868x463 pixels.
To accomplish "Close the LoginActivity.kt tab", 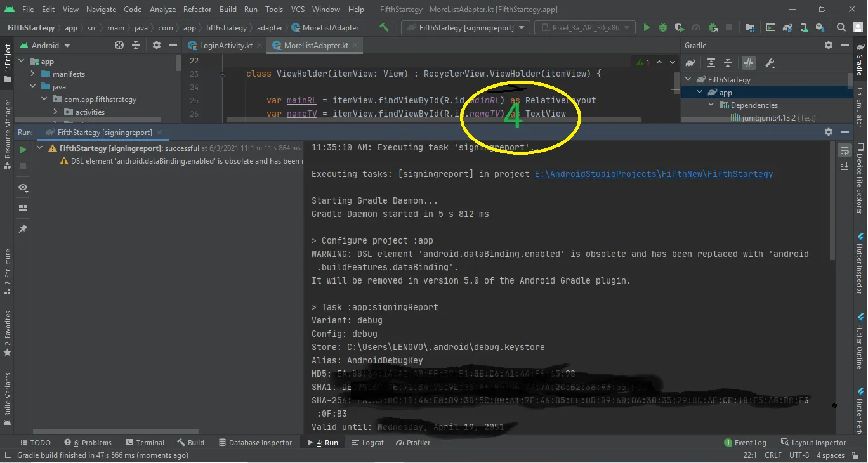I will click(x=261, y=46).
